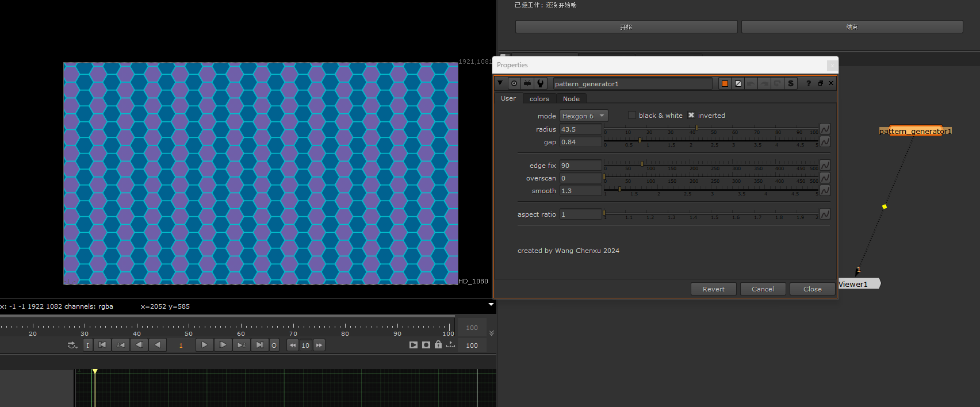Toggle the O out-point button in timeline
The image size is (980, 407).
coord(274,345)
